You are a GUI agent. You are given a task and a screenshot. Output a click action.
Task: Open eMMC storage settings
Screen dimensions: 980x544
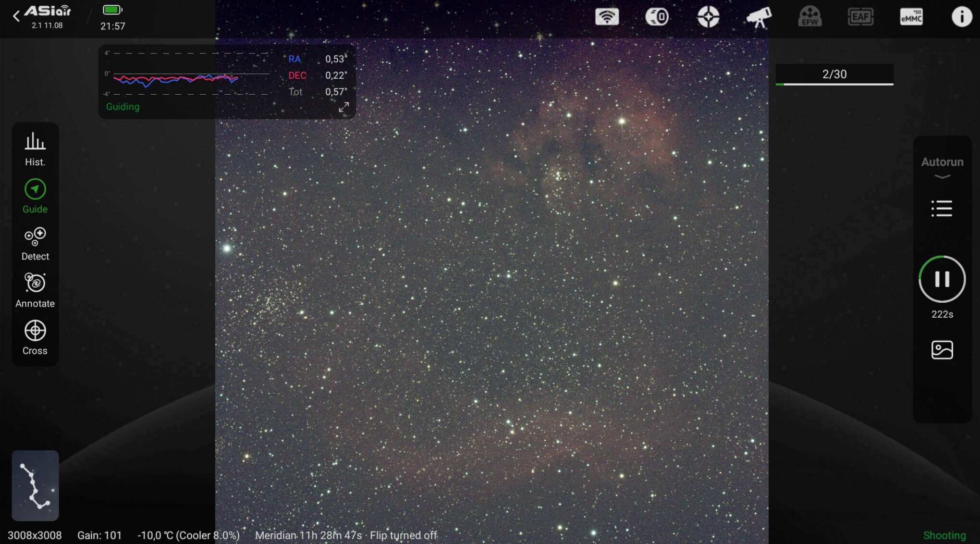911,17
